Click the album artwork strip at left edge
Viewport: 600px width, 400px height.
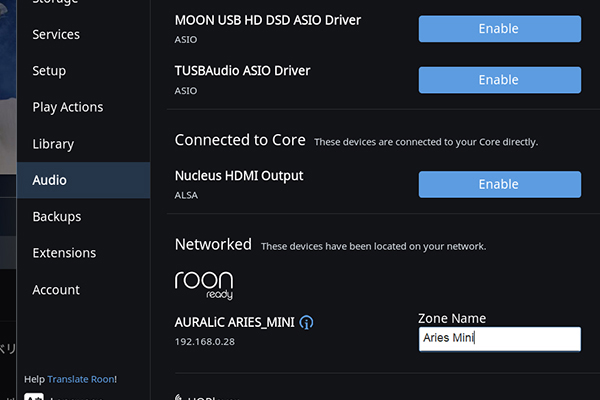(x=8, y=150)
